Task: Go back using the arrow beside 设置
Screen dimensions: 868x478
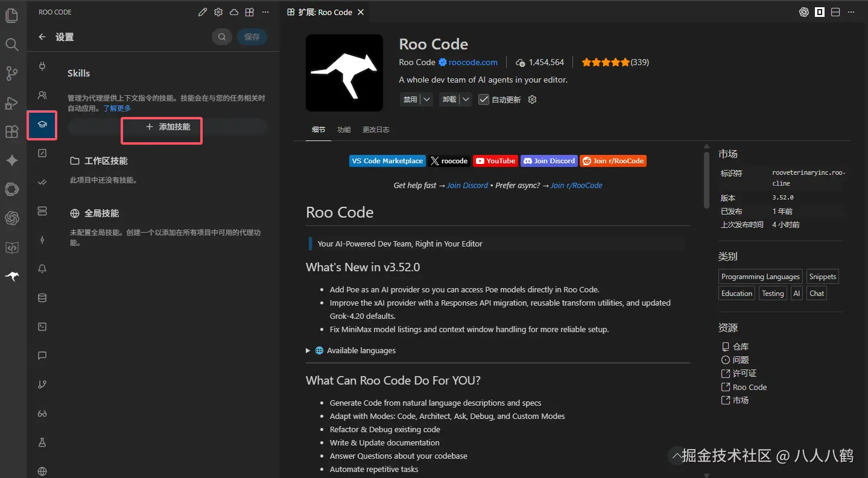Action: click(x=42, y=37)
